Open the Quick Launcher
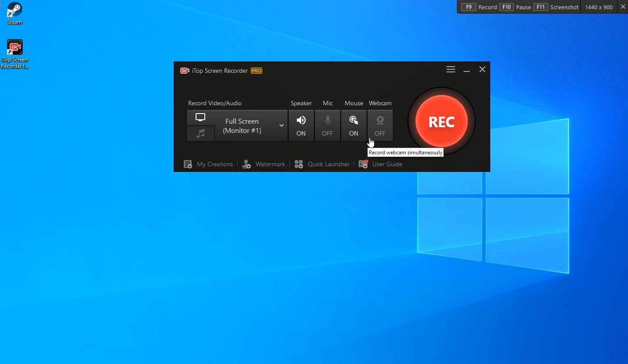628x364 pixels. click(322, 164)
